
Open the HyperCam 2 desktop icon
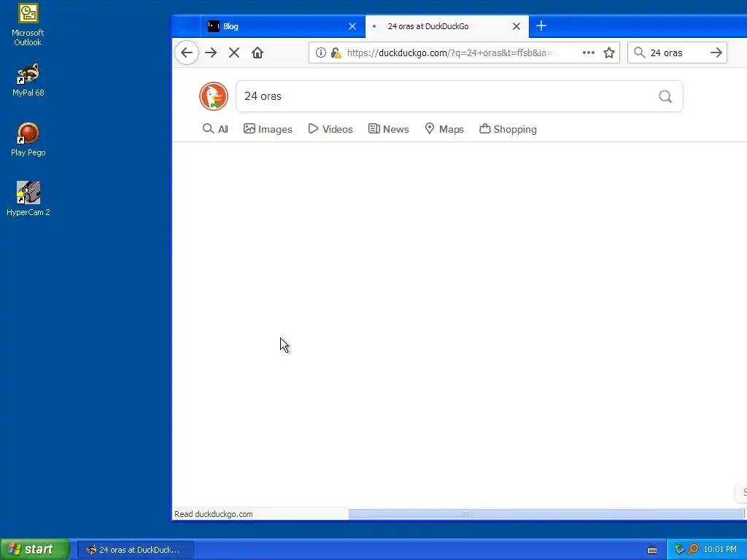tap(28, 199)
